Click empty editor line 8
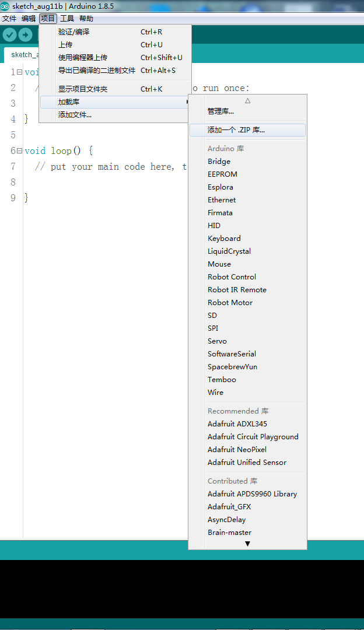Image resolution: width=364 pixels, height=630 pixels. (106, 183)
